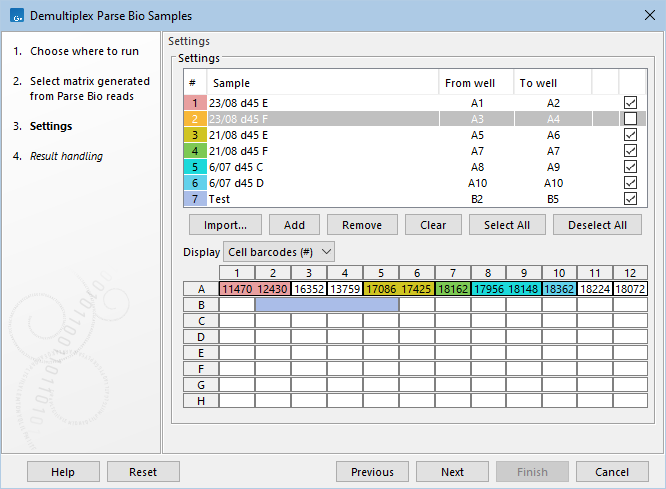666x489 pixels.
Task: Click plate row header H
Action: pyautogui.click(x=201, y=401)
